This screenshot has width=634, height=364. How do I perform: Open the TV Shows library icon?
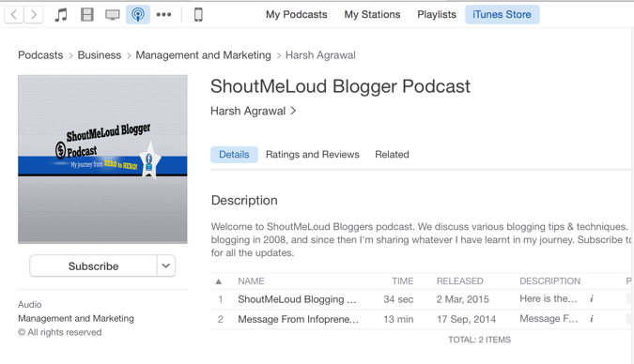113,15
